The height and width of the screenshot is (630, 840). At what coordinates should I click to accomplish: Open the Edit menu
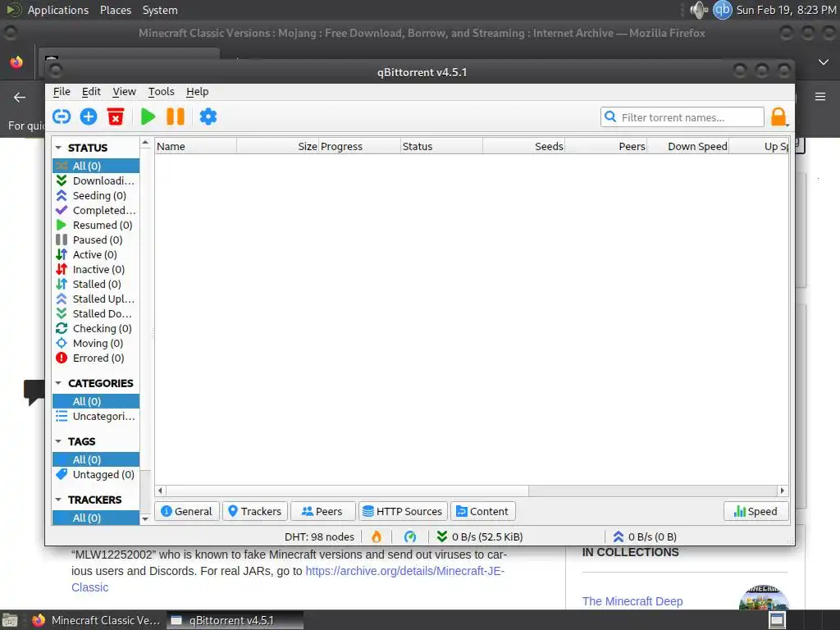pos(91,92)
